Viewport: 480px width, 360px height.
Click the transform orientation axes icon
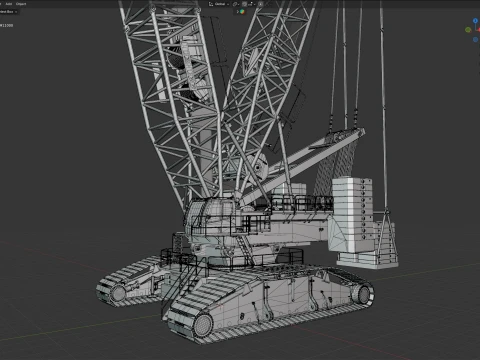tap(211, 4)
